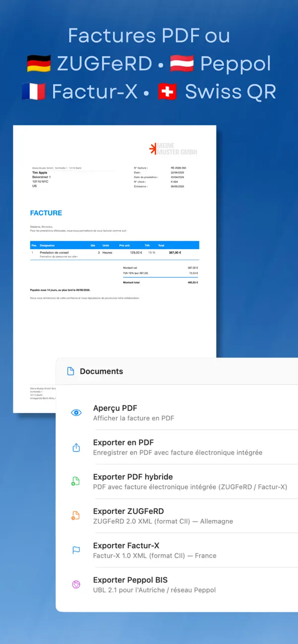Click the share icon beside Exporter en PDF
Screen dimensions: 298x644
pos(76,447)
